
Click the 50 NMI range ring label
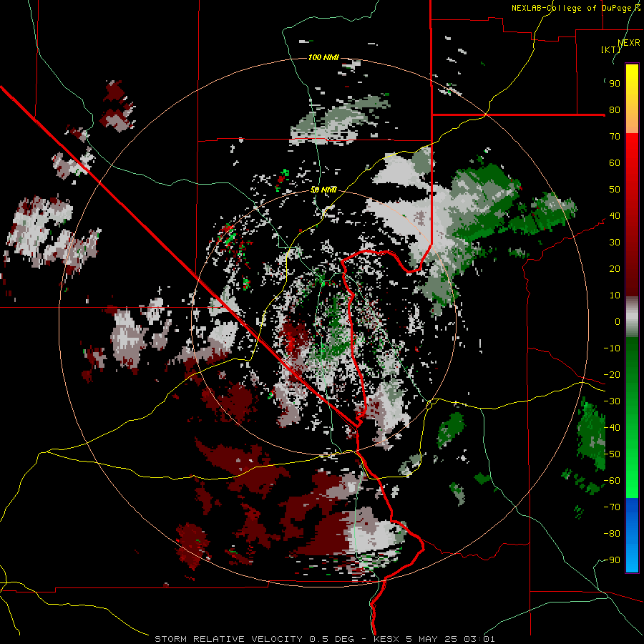click(x=323, y=190)
